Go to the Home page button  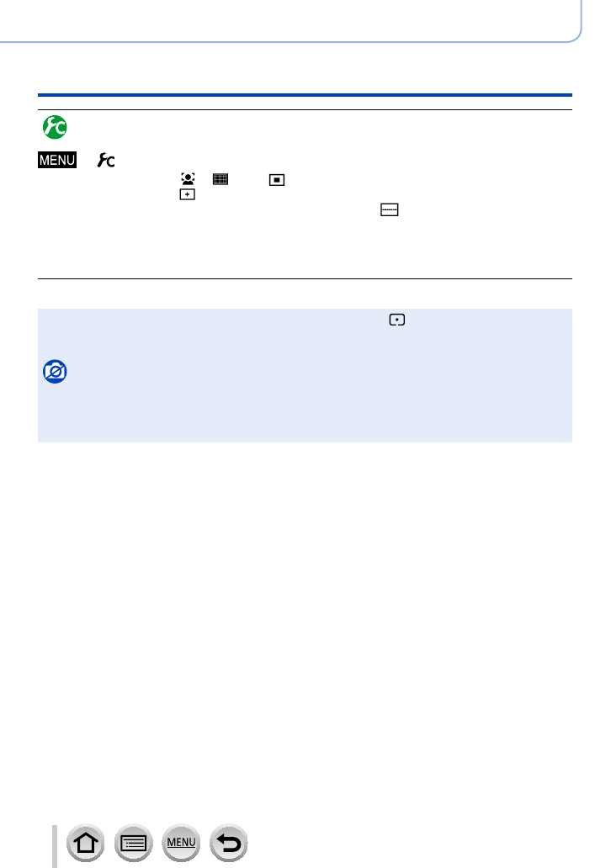(x=85, y=843)
